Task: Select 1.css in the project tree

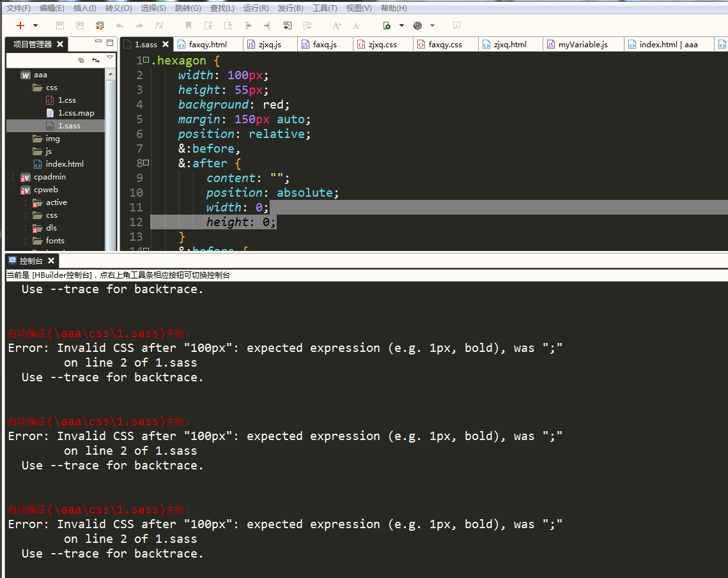Action: pyautogui.click(x=67, y=100)
